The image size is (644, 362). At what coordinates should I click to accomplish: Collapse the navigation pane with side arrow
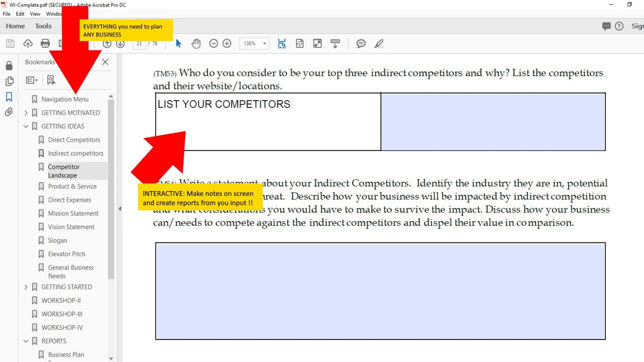120,209
